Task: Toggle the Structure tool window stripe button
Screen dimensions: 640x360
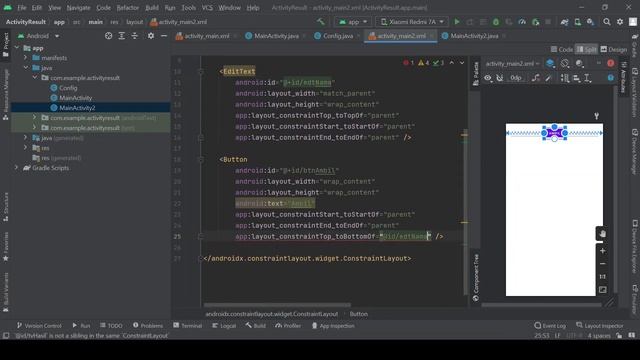Action: click(x=6, y=207)
